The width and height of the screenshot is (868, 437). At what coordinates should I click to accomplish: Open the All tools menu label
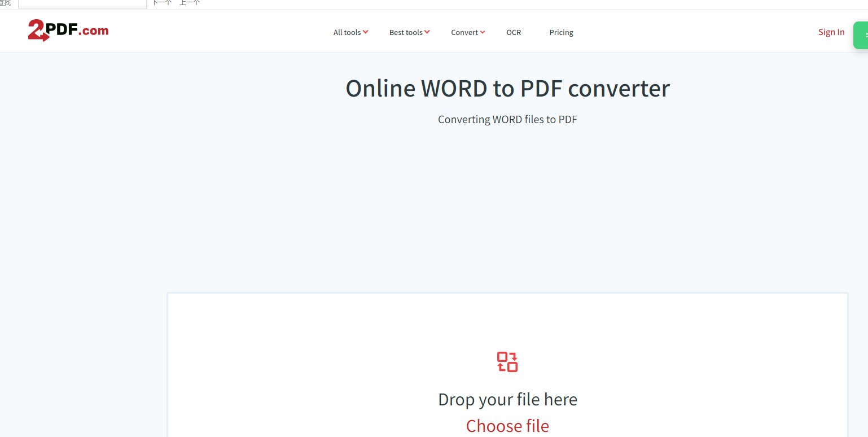click(x=347, y=33)
